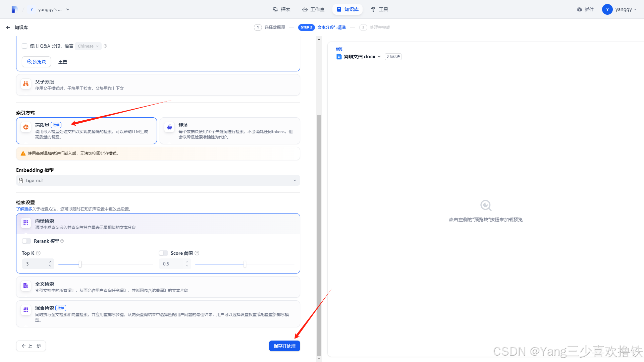644x362 pixels.
Task: Switch to the 工作室 tab
Action: 313,9
